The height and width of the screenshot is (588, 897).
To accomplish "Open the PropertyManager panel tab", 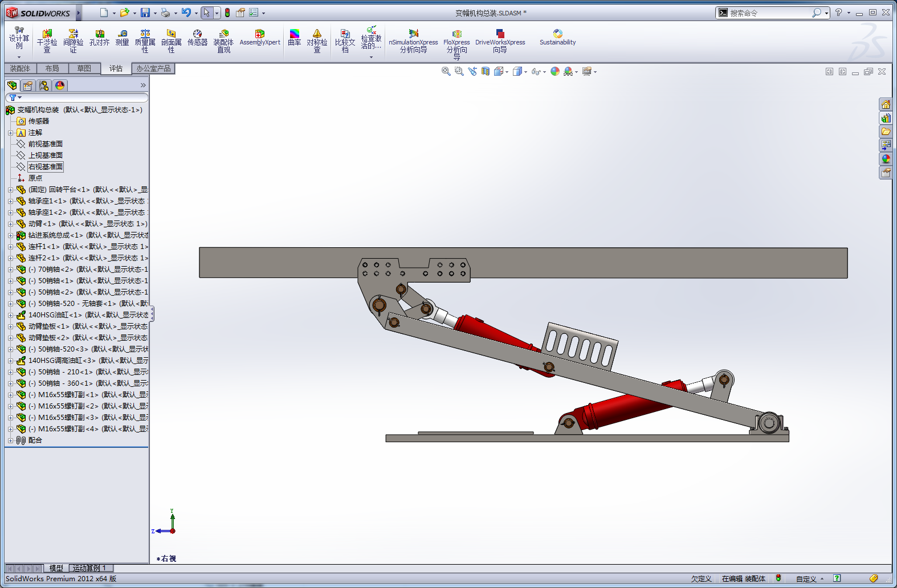I will [x=28, y=85].
